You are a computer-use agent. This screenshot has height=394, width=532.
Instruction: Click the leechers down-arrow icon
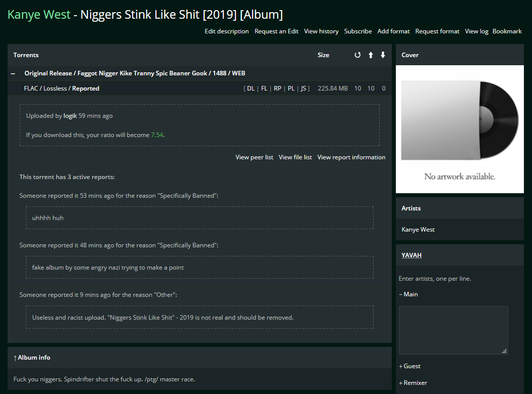pos(383,55)
